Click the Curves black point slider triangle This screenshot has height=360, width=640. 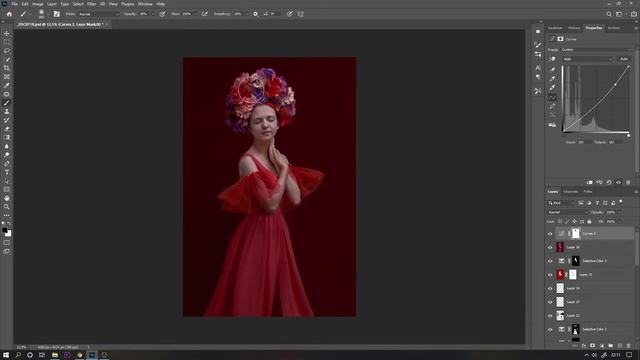[563, 135]
